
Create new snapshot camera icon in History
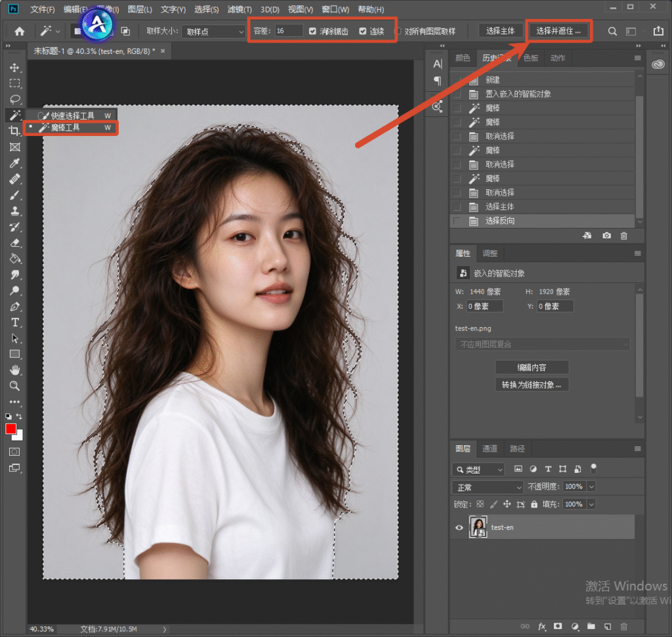(606, 236)
